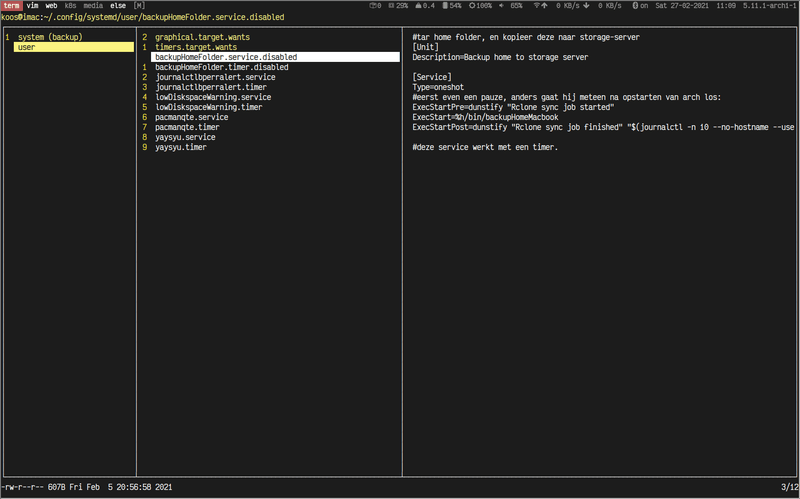The height and width of the screenshot is (499, 800).
Task: Click the clock showing 11:09
Action: pyautogui.click(x=725, y=6)
